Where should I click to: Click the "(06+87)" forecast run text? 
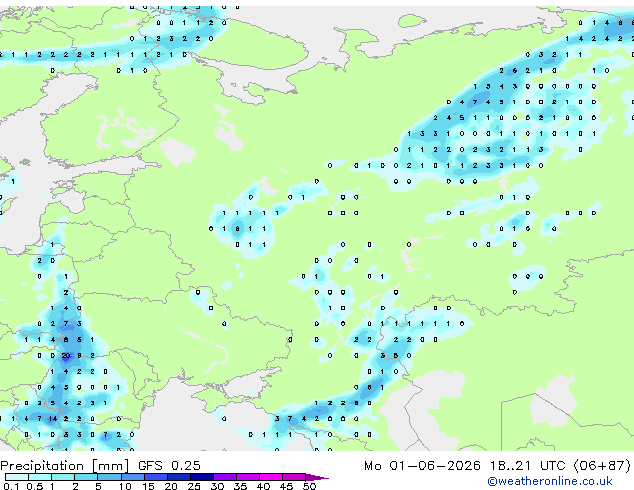coord(602,466)
